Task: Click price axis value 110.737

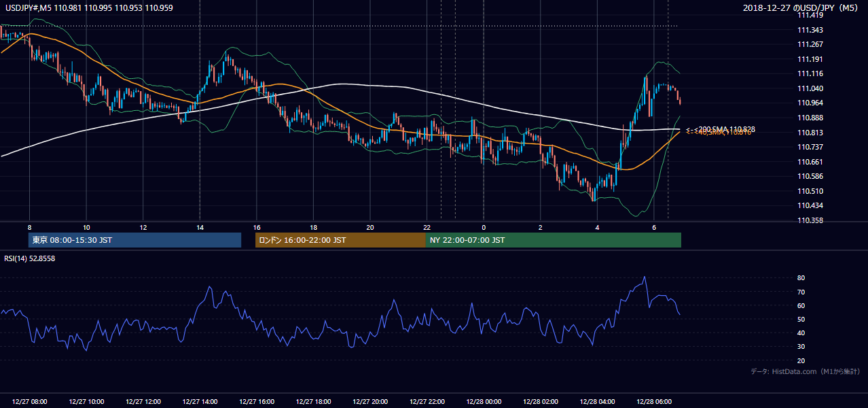Action: 810,147
